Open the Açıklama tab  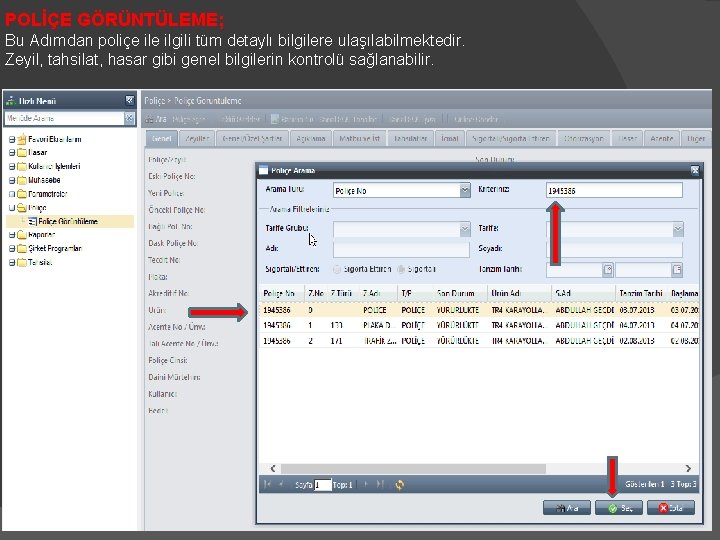coord(311,138)
